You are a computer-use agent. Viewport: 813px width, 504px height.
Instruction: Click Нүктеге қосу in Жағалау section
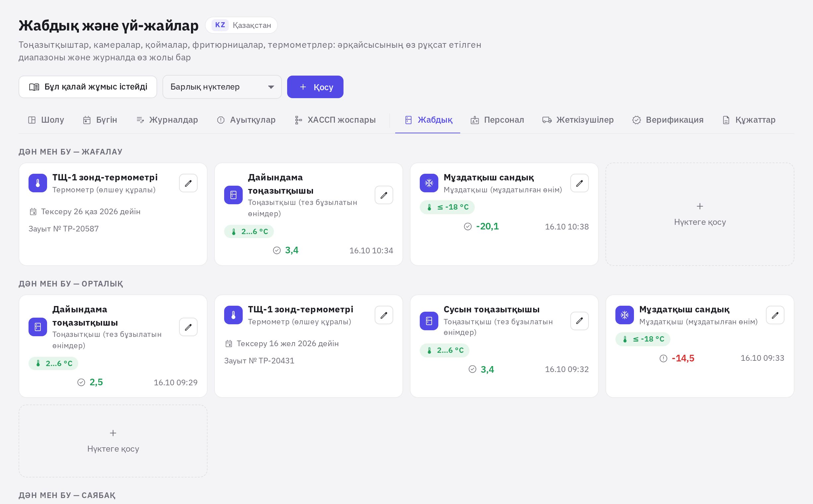pyautogui.click(x=700, y=214)
